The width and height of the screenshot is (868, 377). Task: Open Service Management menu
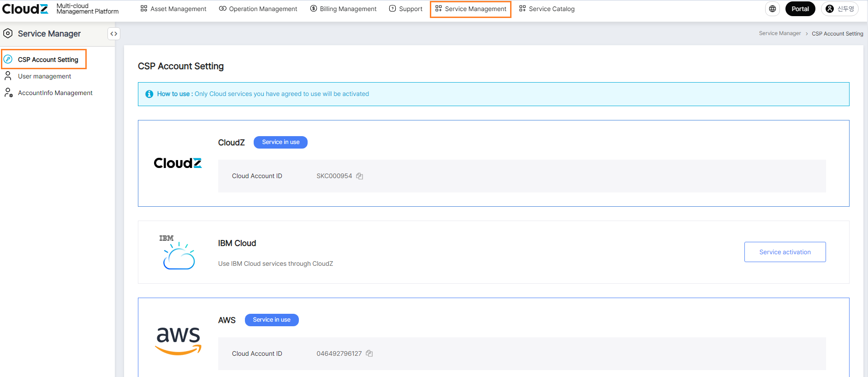point(470,9)
